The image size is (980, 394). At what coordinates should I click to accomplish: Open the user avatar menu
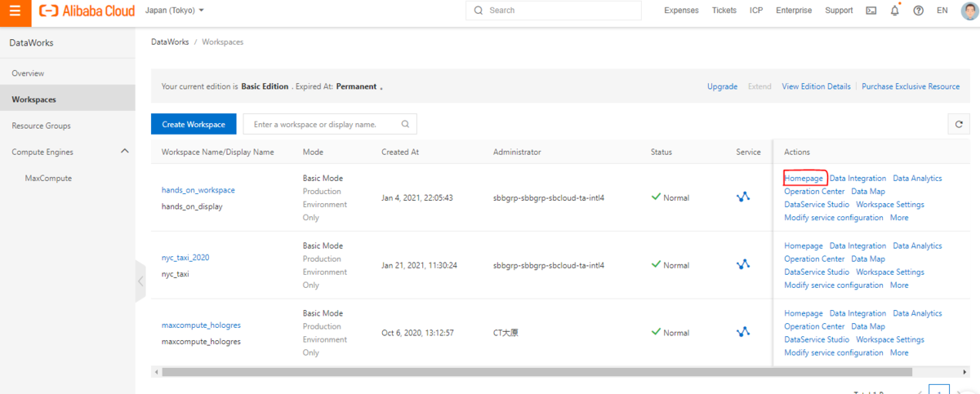(x=969, y=11)
